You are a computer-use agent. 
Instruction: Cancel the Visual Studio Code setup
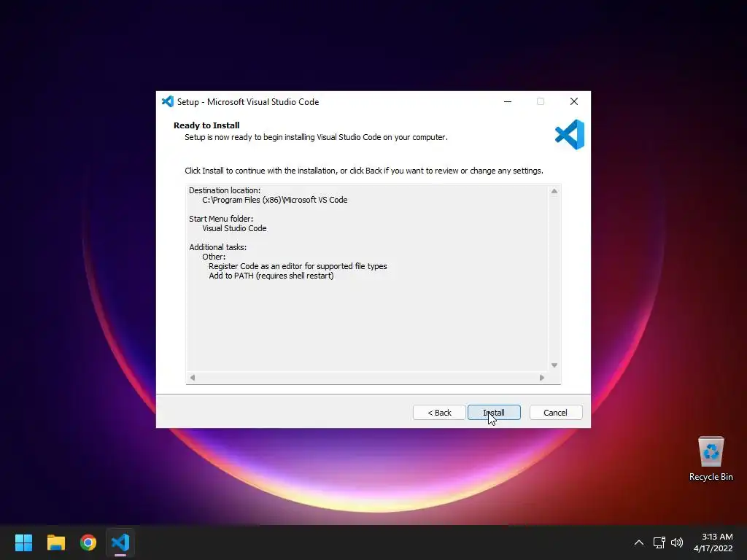pos(556,413)
